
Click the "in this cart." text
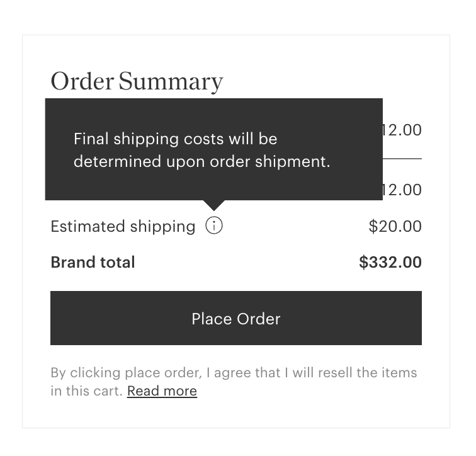[x=86, y=391]
